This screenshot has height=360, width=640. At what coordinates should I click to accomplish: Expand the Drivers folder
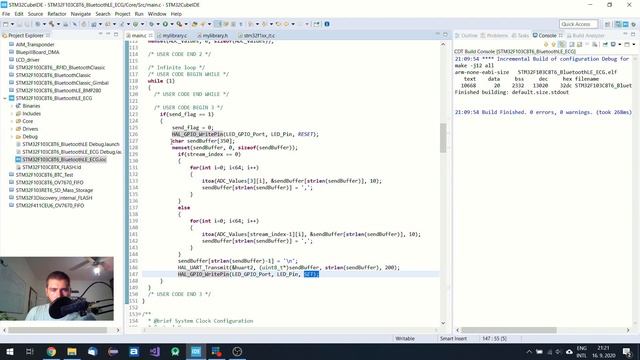(12, 129)
